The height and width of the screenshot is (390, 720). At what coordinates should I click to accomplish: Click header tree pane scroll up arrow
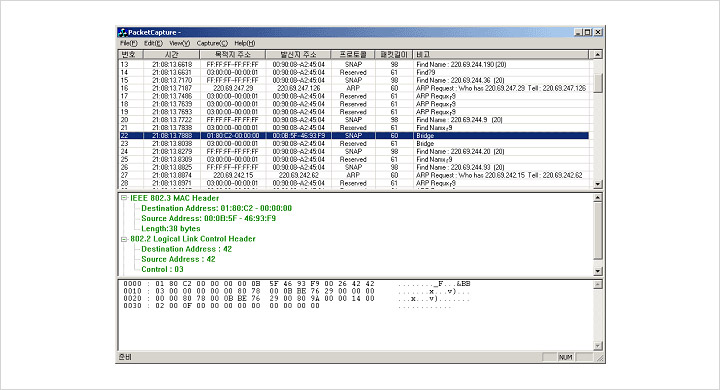(597, 198)
